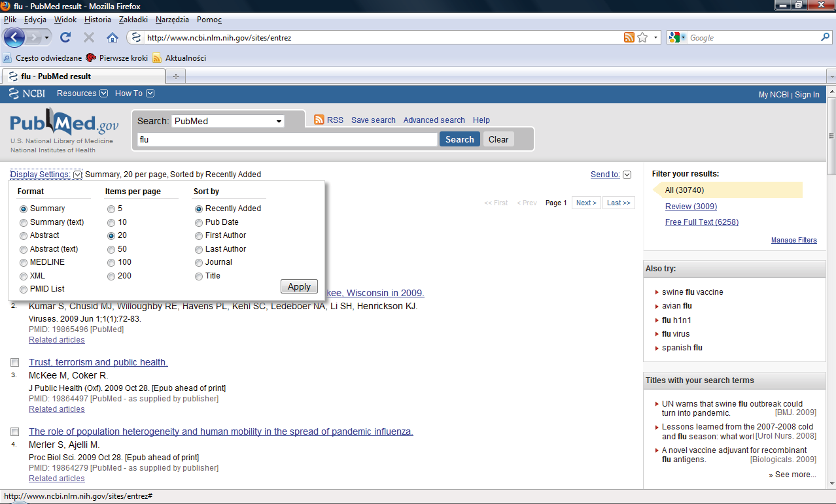The height and width of the screenshot is (504, 836).
Task: Expand the Resources menu in NCBI header
Action: pyautogui.click(x=82, y=93)
